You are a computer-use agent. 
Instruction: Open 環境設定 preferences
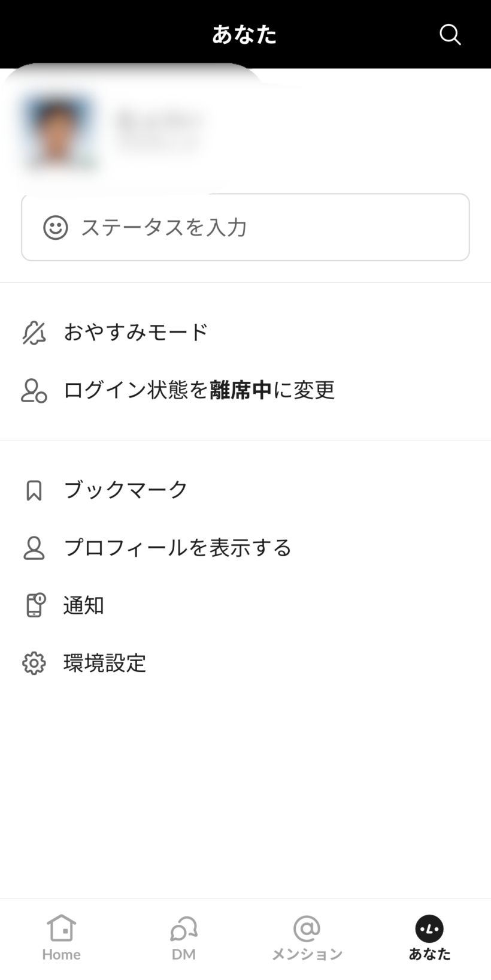click(x=105, y=664)
